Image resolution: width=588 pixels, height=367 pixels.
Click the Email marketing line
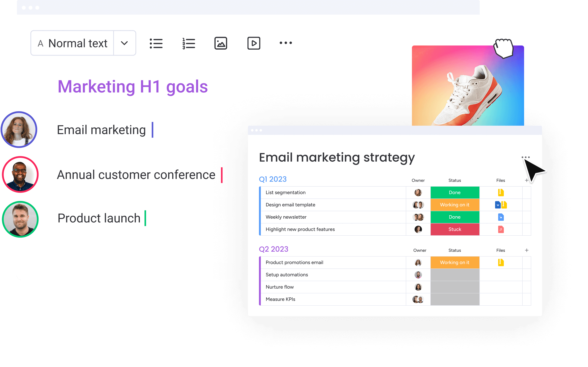point(101,130)
